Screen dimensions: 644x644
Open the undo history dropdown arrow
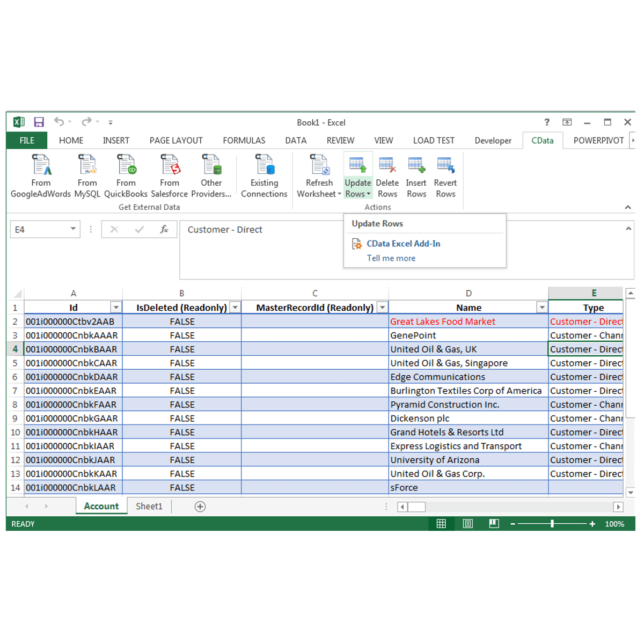point(70,122)
